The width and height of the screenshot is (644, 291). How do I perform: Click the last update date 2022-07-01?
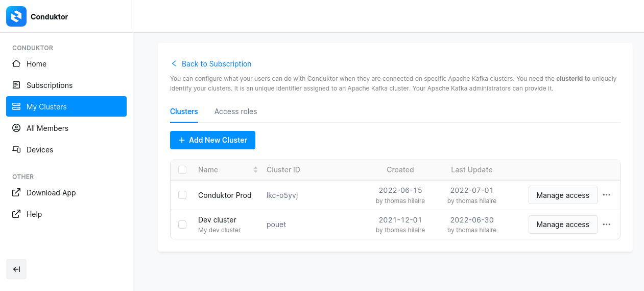(472, 190)
